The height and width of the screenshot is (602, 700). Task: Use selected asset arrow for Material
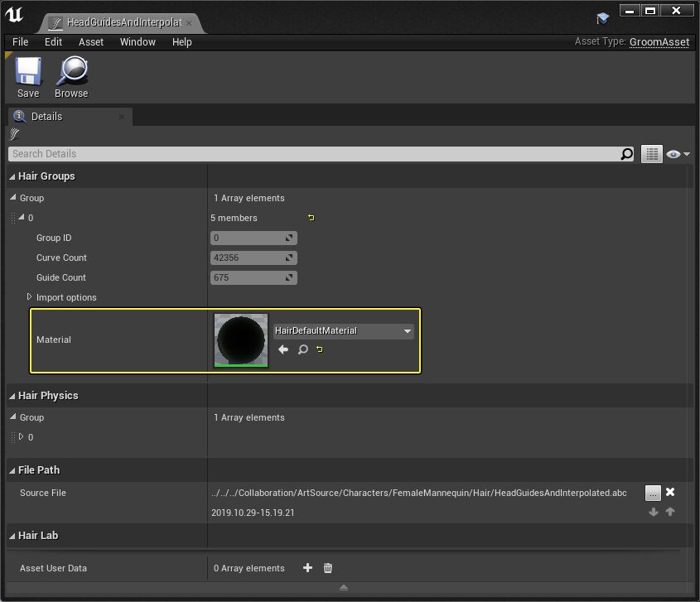pyautogui.click(x=283, y=349)
